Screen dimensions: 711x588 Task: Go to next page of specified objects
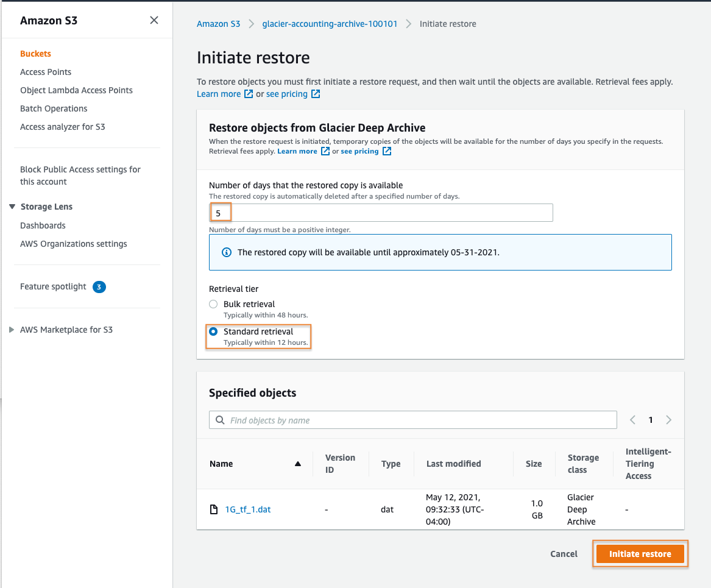coord(668,420)
